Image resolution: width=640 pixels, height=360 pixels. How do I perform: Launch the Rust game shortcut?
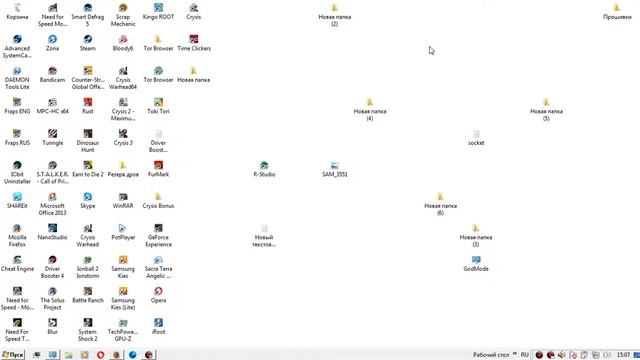click(x=88, y=106)
